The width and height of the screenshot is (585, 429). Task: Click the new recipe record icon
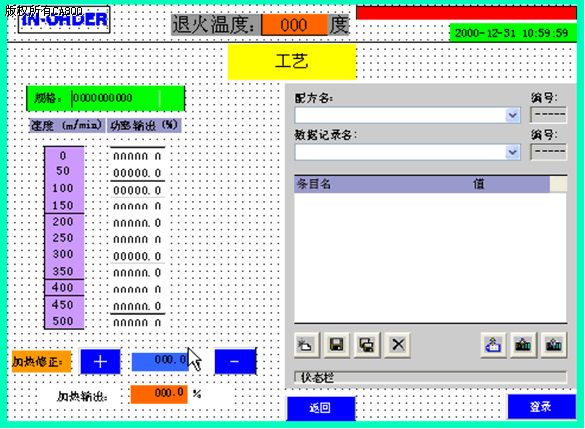coord(307,345)
